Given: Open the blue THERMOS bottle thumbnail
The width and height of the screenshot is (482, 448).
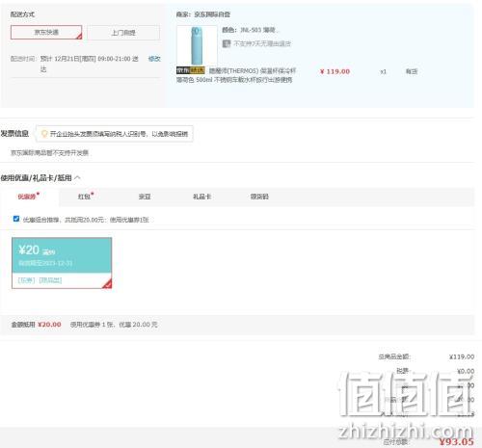Looking at the screenshot, I should point(197,45).
